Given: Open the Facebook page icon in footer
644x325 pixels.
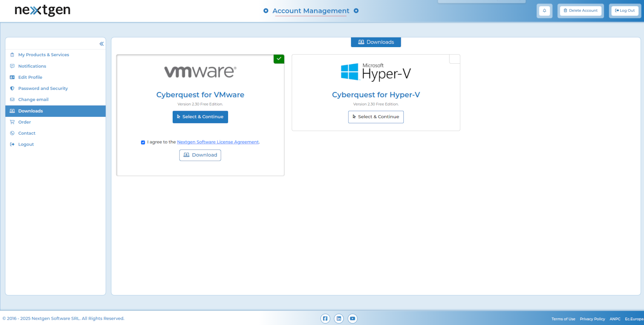Looking at the screenshot, I should [x=325, y=319].
